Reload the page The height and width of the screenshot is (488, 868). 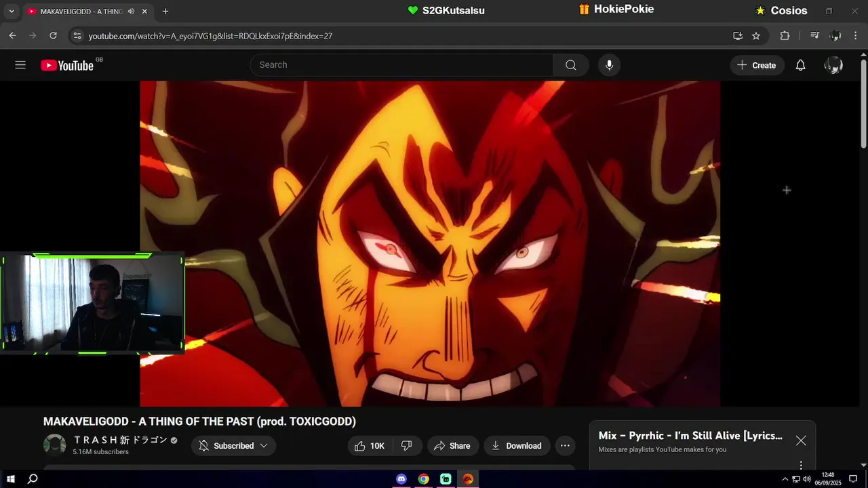click(53, 36)
